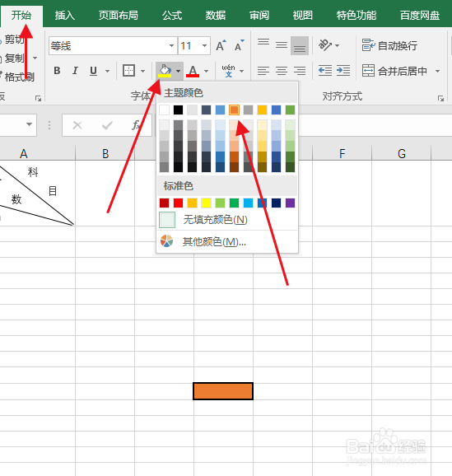This screenshot has width=452, height=476.
Task: Open the 百度网盘 tab
Action: tap(420, 15)
